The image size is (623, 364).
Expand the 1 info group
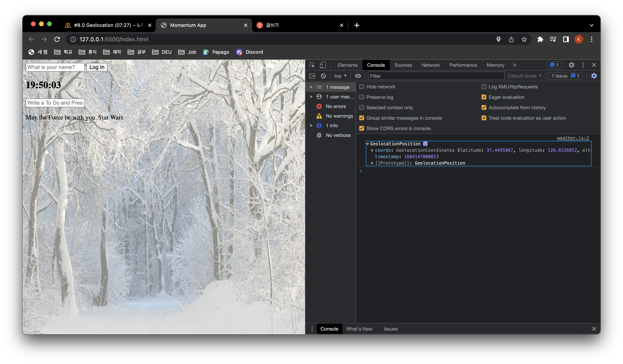(311, 126)
